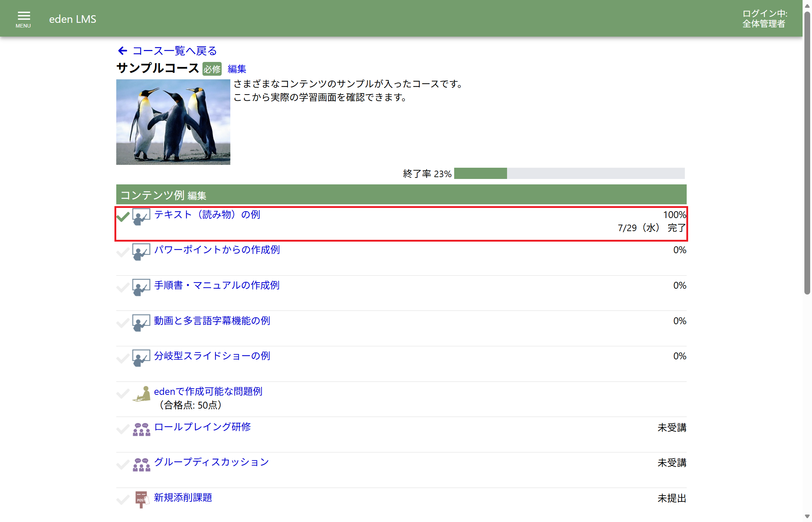Open グループディスカッション content
The width and height of the screenshot is (812, 522).
tap(212, 462)
